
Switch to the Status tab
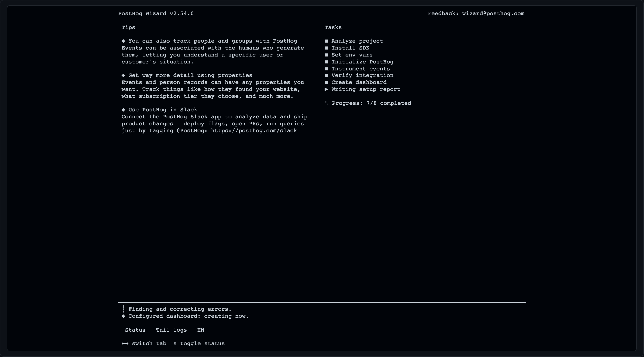coord(135,330)
